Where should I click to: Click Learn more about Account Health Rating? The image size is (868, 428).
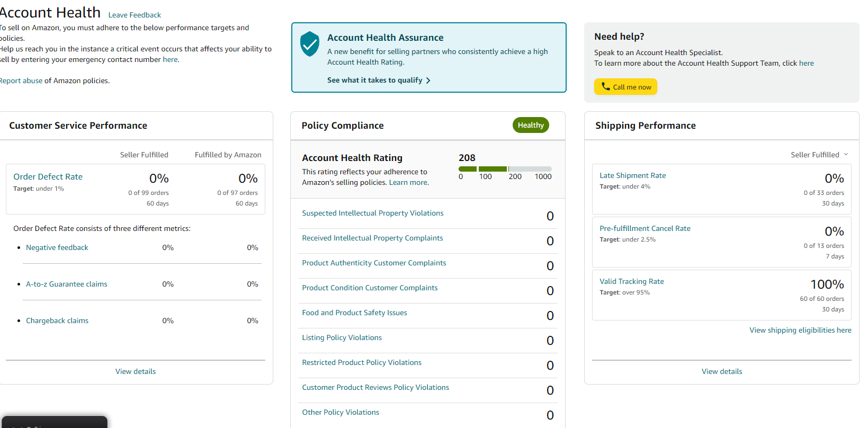408,182
